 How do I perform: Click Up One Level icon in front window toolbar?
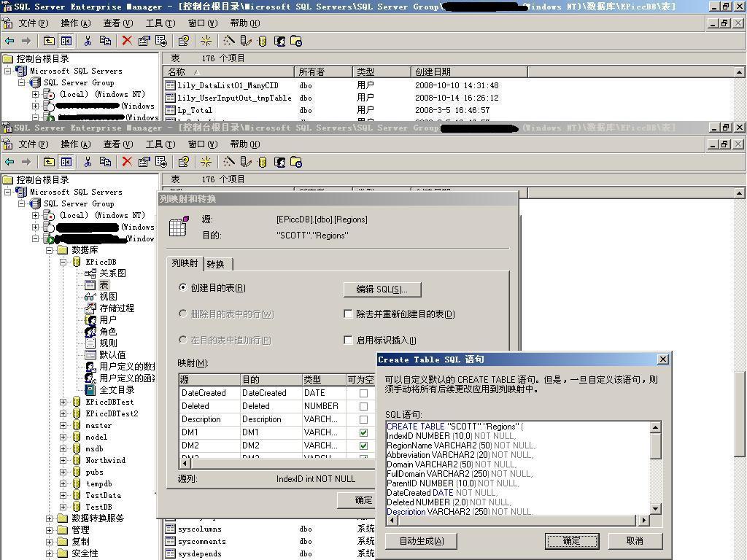coord(49,163)
